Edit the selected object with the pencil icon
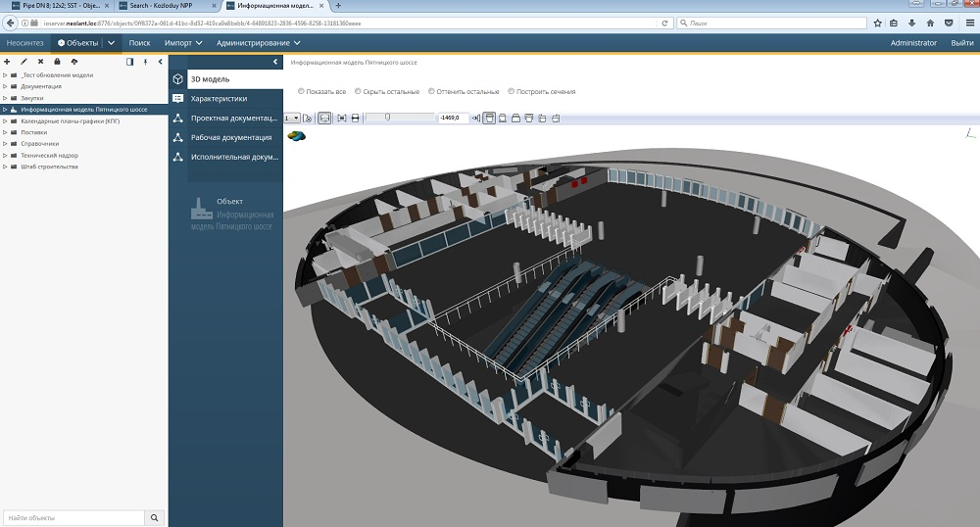Viewport: 980px width, 527px height. pos(24,62)
